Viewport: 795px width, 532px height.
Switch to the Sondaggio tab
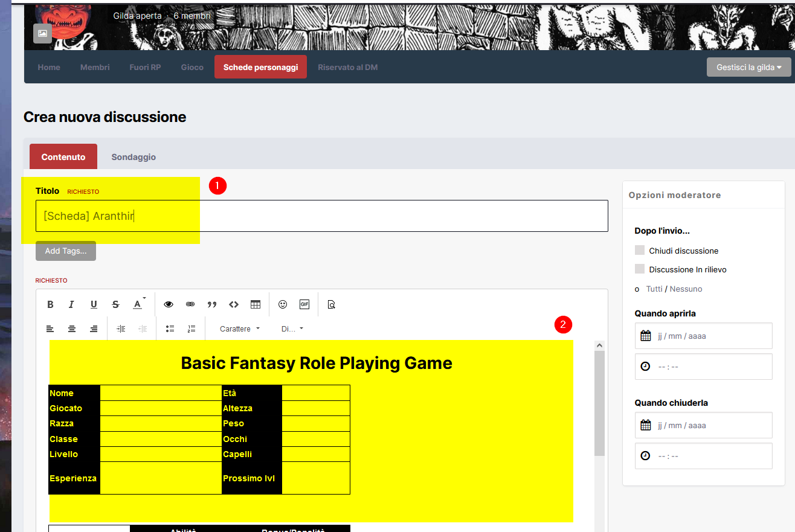(x=134, y=157)
